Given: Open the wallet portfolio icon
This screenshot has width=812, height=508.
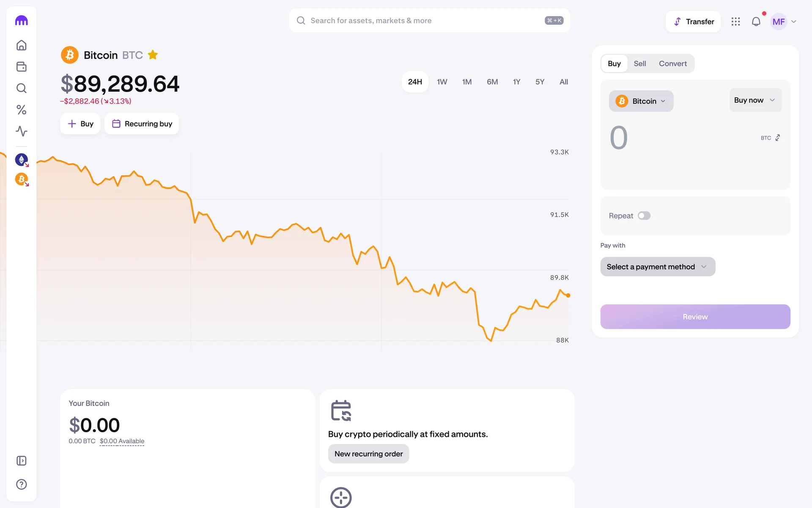Looking at the screenshot, I should 21,67.
